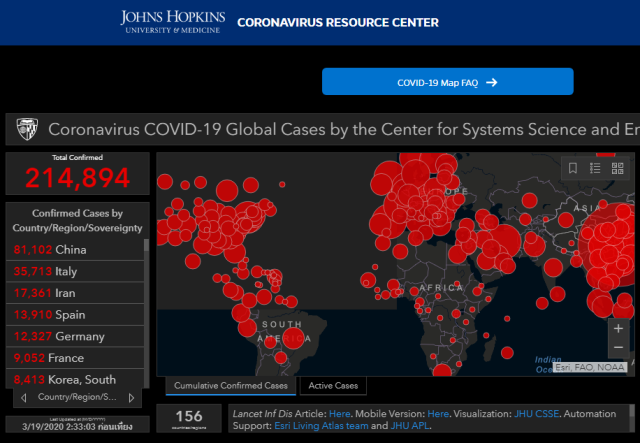
Task: Open the Mobile Version 'Here' link
Action: pyautogui.click(x=438, y=414)
